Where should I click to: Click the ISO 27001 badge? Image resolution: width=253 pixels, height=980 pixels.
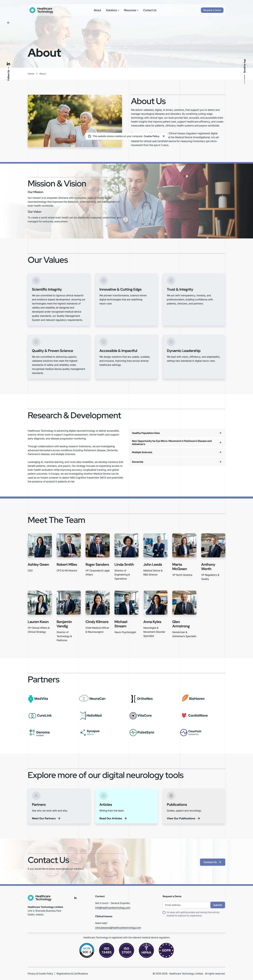click(126, 950)
